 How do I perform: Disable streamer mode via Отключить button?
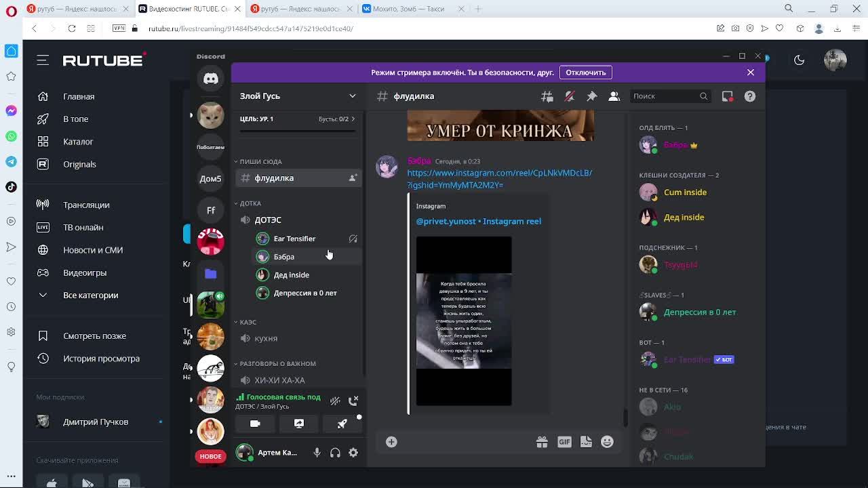(x=585, y=73)
